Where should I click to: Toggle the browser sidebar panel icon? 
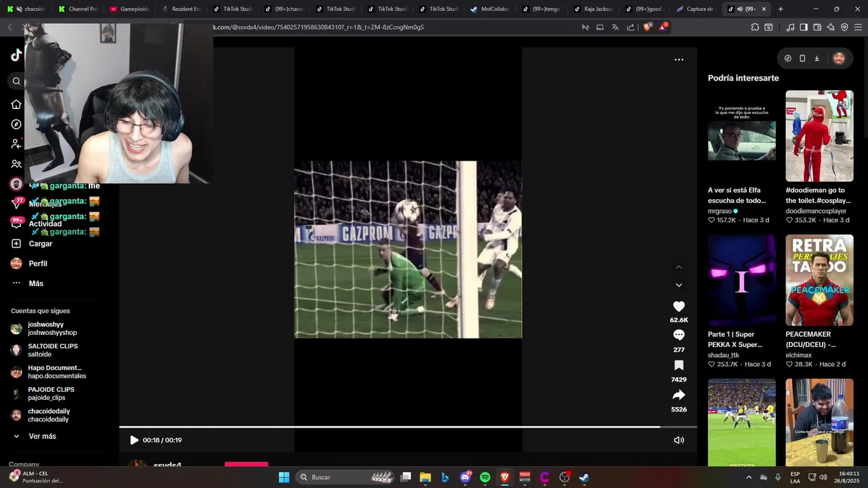804,27
